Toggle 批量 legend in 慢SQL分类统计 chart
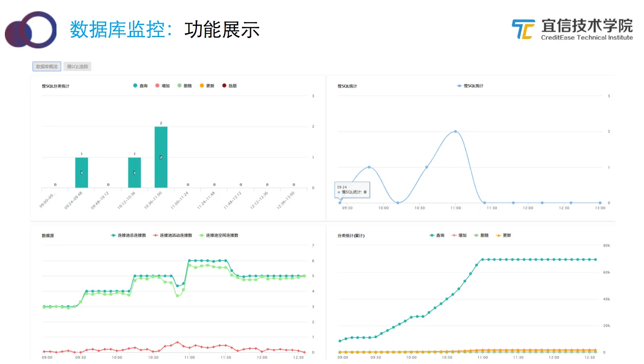Viewport: 644px width, 364px height. click(230, 86)
